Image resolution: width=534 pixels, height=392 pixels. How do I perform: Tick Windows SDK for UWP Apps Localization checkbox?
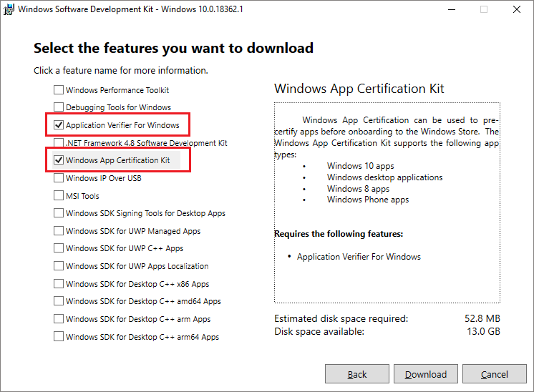coord(59,266)
